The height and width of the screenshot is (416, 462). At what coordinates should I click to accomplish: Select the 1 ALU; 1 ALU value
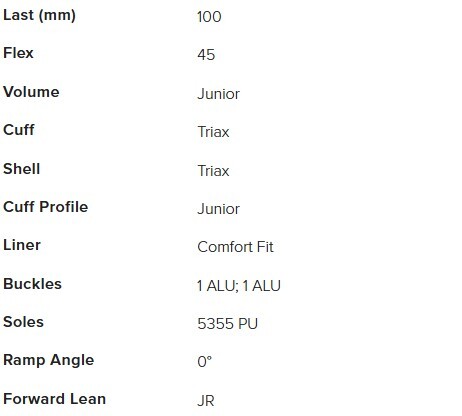[239, 286]
